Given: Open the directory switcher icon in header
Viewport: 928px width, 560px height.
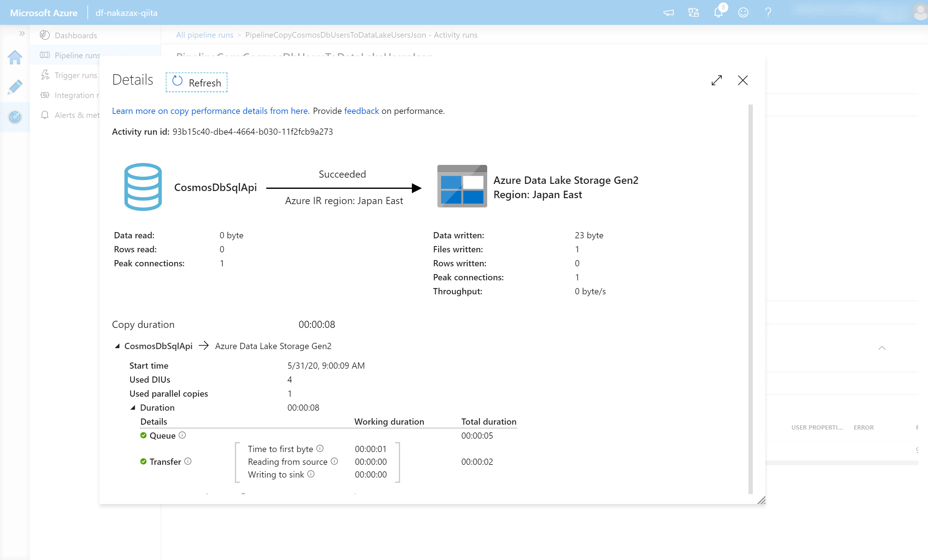Looking at the screenshot, I should (x=693, y=13).
